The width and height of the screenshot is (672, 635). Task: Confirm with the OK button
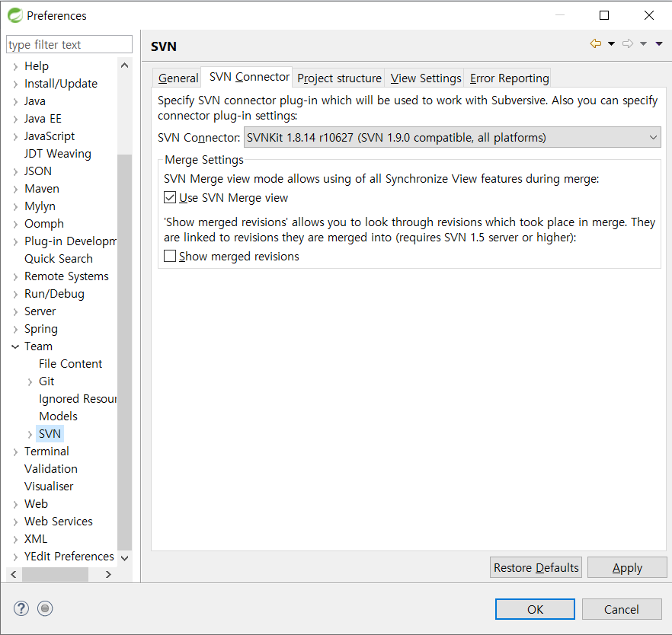(x=535, y=609)
